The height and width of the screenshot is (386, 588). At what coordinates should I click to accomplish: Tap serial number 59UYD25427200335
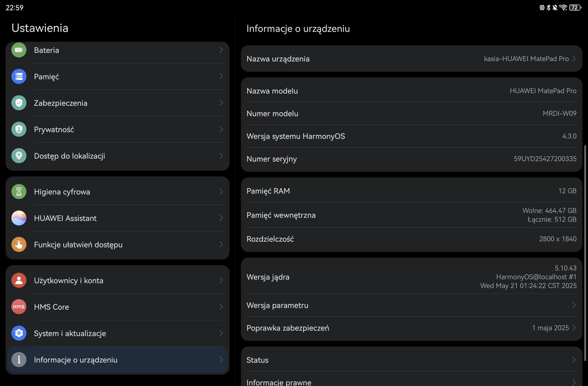click(x=545, y=159)
